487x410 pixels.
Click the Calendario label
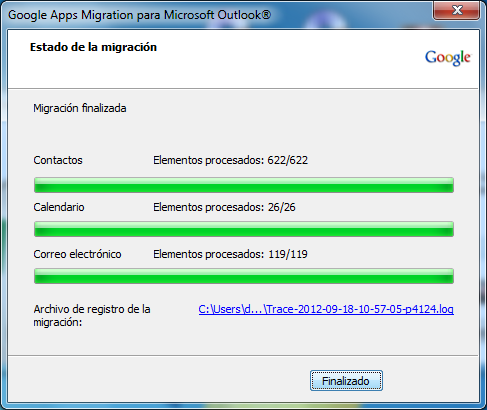[x=59, y=207]
